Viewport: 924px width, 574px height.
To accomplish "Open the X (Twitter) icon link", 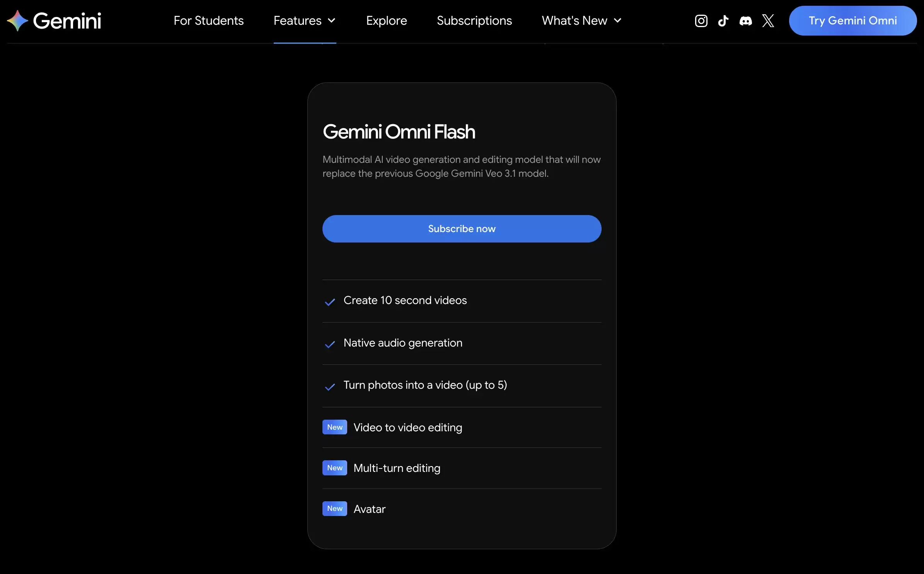I will (x=768, y=20).
